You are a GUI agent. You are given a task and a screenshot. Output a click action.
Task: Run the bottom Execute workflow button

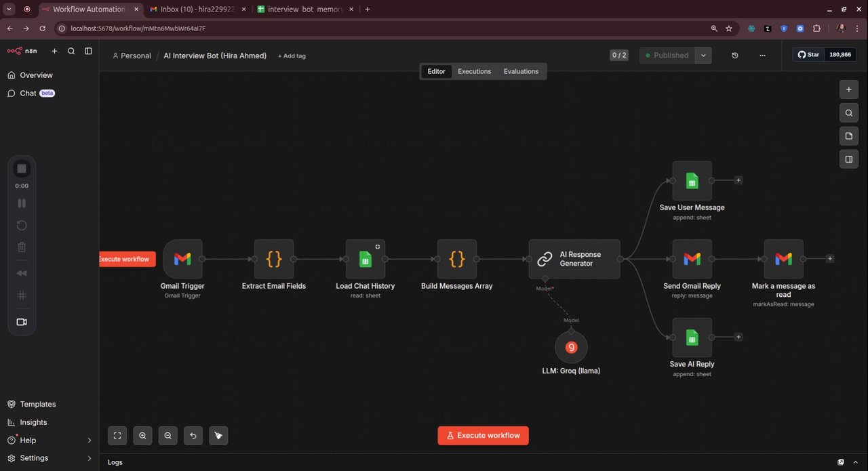click(x=483, y=435)
